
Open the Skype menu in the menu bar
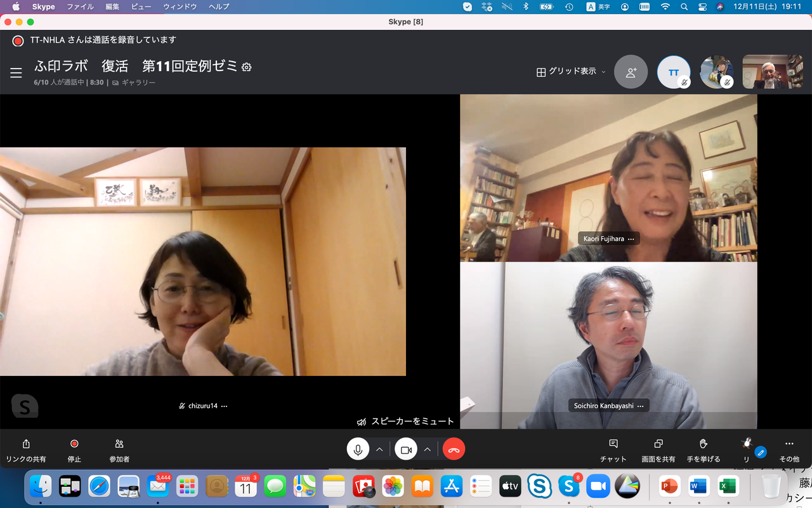[x=44, y=7]
